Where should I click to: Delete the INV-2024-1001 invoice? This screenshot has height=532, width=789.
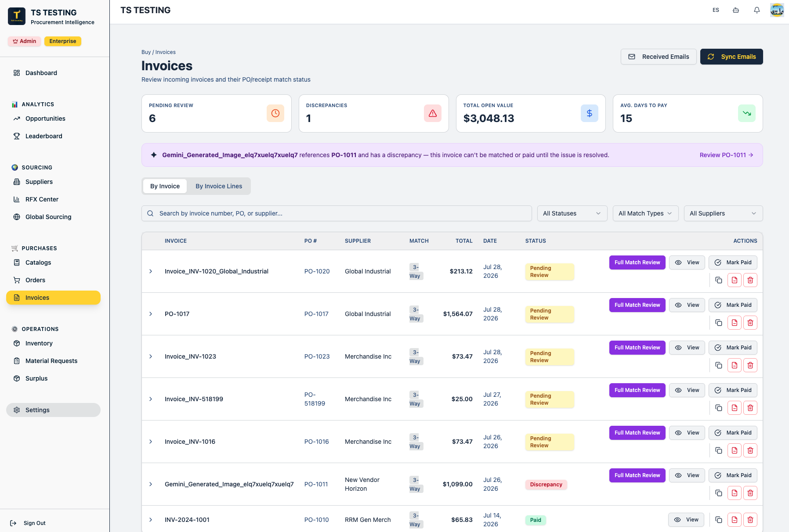pos(750,520)
